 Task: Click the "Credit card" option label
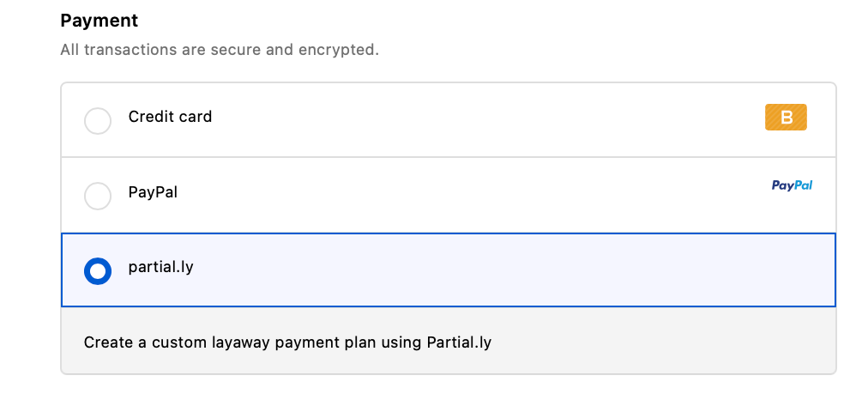(x=170, y=117)
